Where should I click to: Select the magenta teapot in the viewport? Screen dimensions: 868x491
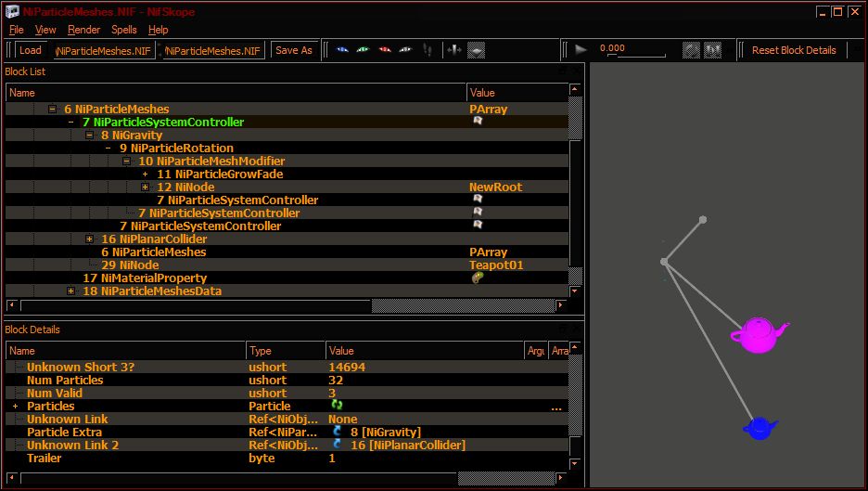coord(759,334)
